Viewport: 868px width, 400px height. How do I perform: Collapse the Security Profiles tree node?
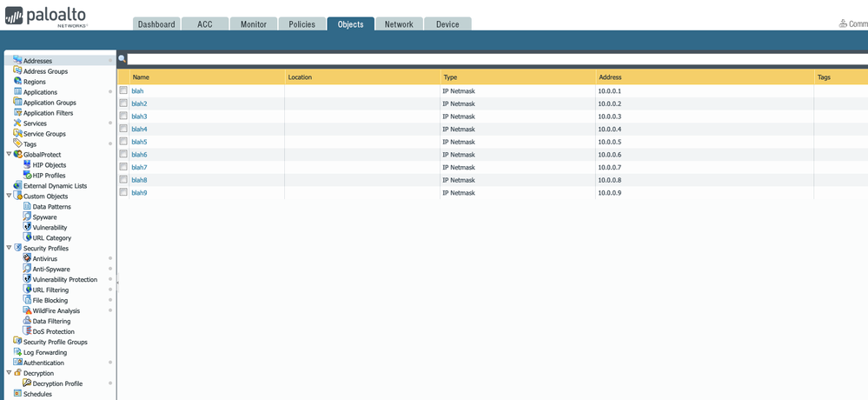pyautogui.click(x=9, y=248)
